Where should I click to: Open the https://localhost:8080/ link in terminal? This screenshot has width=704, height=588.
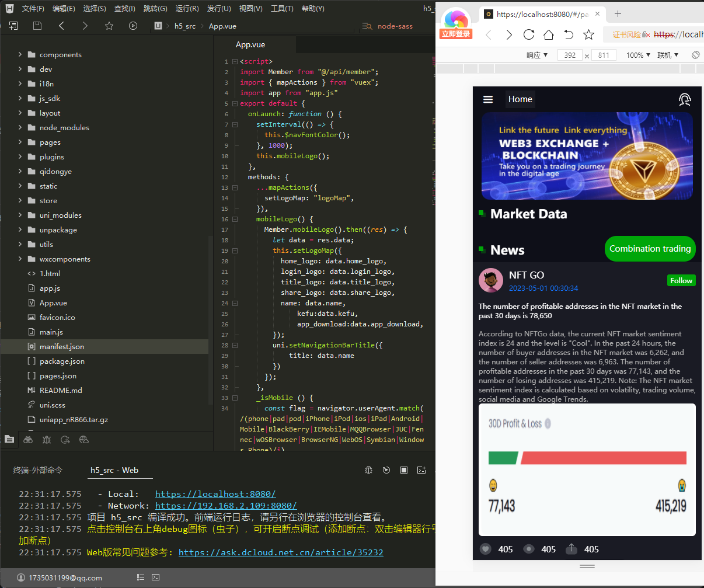(215, 494)
